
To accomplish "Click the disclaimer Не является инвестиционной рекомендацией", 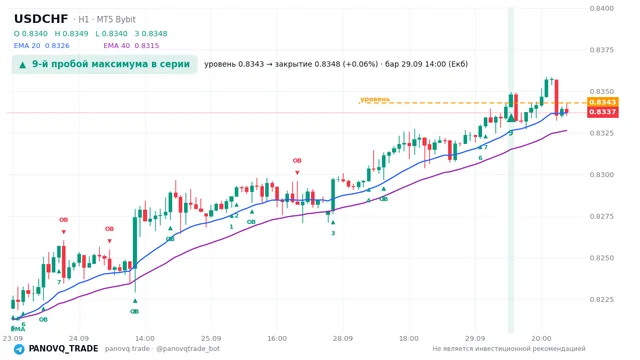I will [x=509, y=349].
